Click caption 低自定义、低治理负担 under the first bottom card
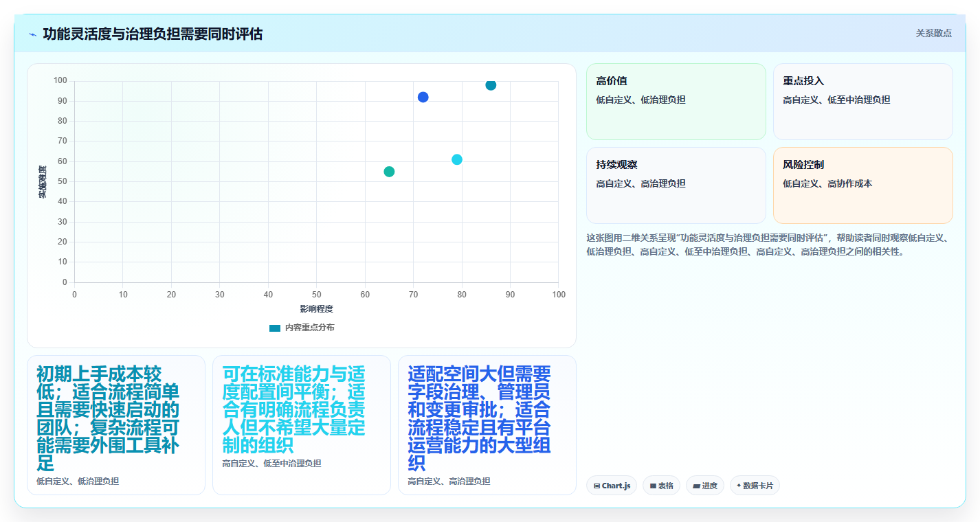 (x=78, y=481)
